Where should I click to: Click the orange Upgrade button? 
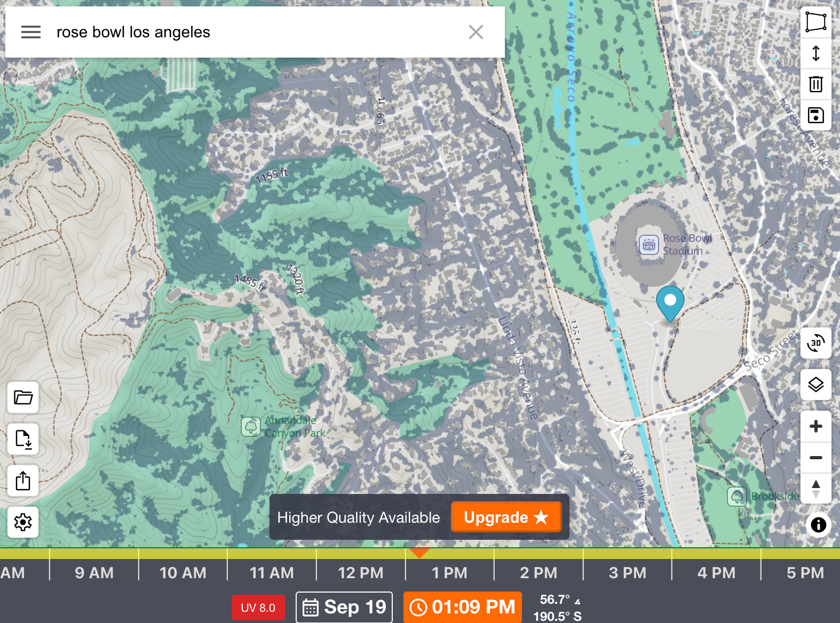click(x=506, y=517)
